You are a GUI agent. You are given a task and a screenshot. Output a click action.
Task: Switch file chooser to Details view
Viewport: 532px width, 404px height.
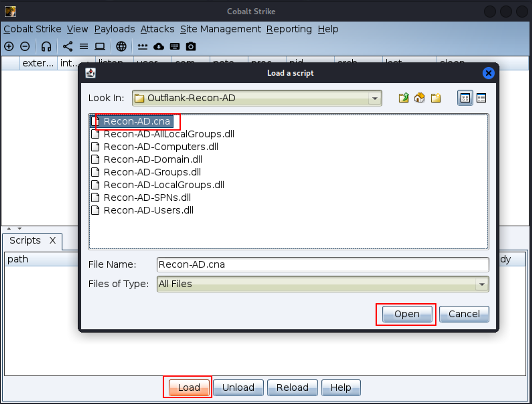click(x=481, y=98)
